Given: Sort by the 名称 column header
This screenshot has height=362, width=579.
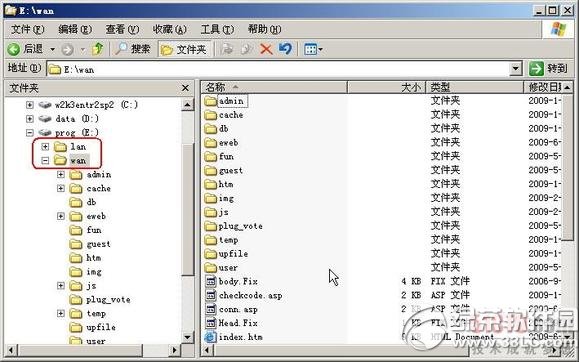Looking at the screenshot, I should coord(274,87).
